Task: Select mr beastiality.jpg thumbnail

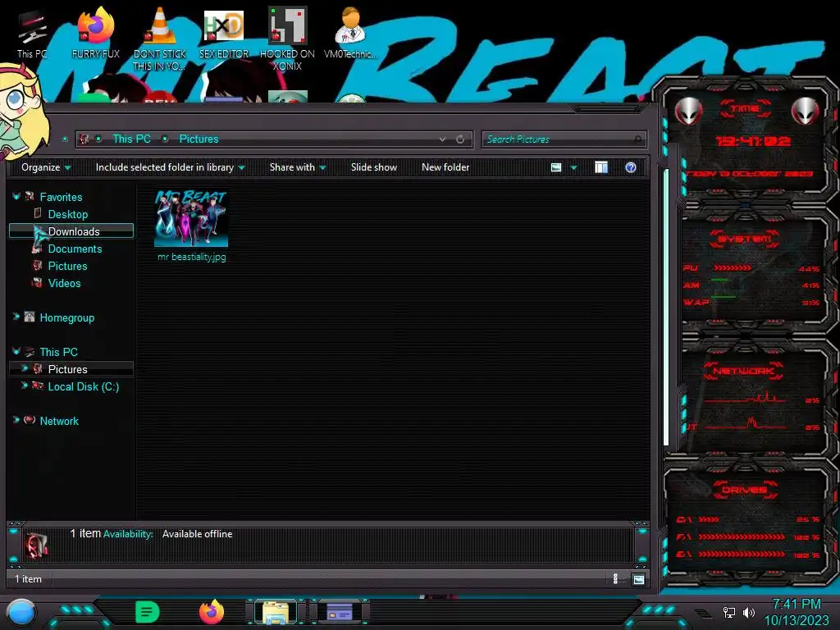Action: point(191,226)
